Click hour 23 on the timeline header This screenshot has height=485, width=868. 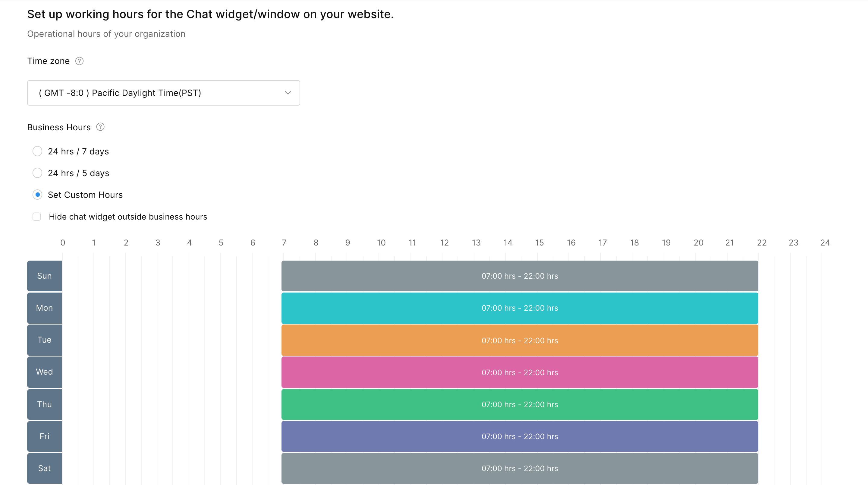[793, 242]
